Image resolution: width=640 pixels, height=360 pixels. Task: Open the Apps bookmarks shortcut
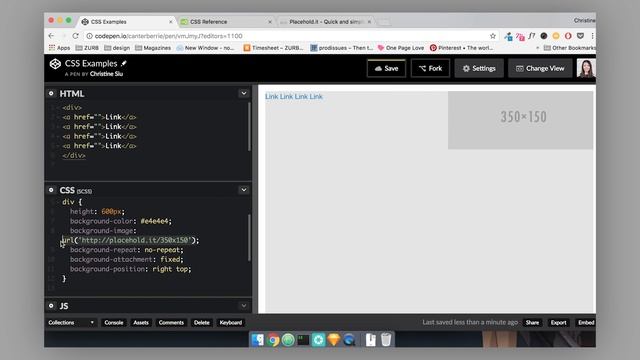[60, 48]
